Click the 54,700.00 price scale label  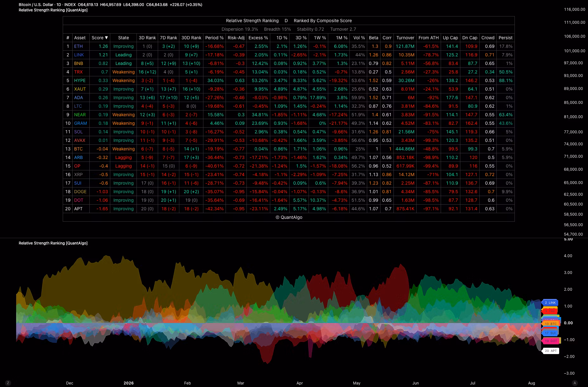(x=573, y=234)
